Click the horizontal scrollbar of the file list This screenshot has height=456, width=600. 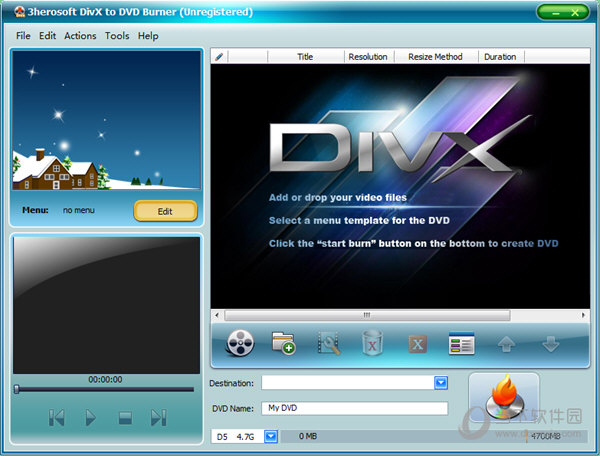point(367,315)
